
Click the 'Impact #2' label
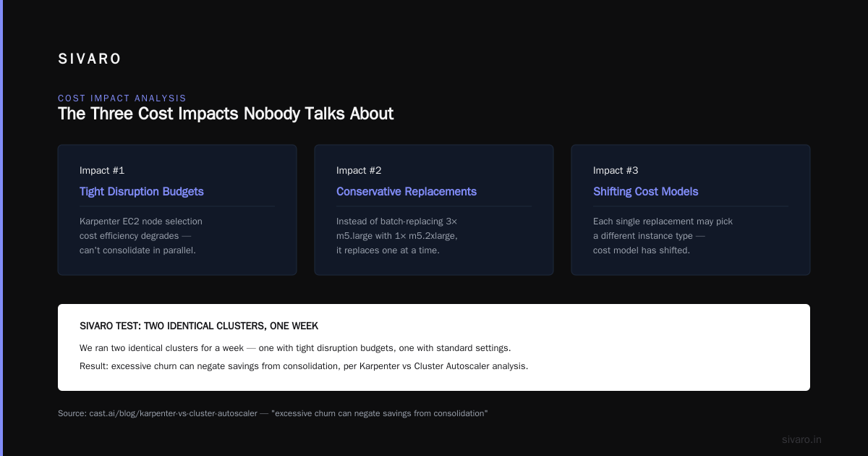coord(359,170)
